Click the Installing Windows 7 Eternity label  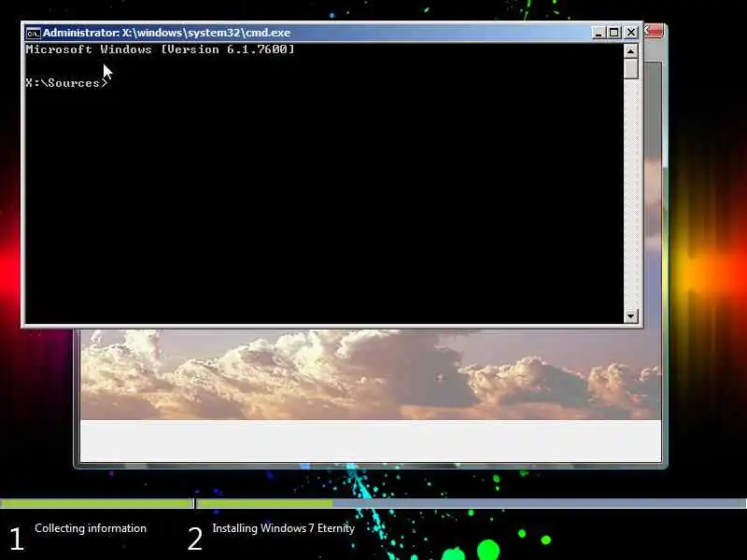tap(284, 528)
